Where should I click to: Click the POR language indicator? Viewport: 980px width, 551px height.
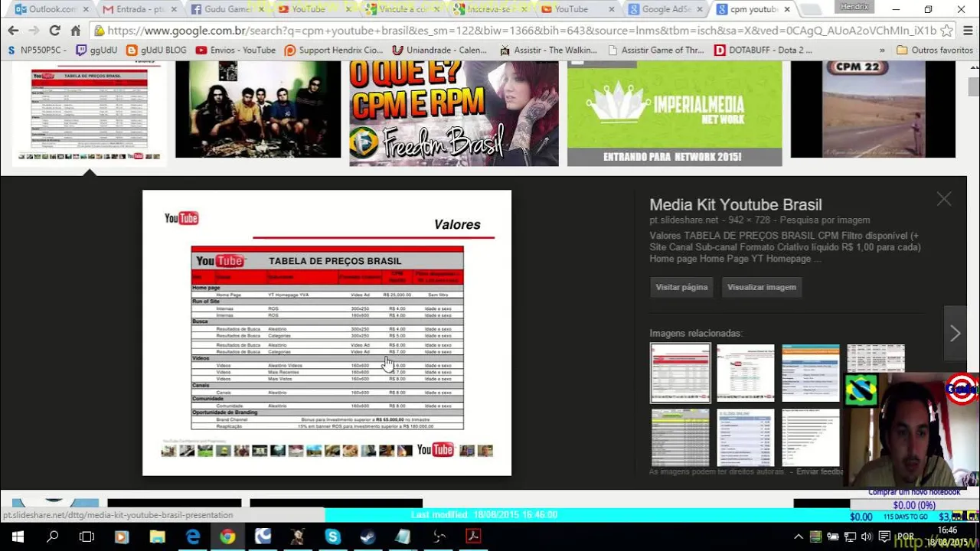point(906,536)
